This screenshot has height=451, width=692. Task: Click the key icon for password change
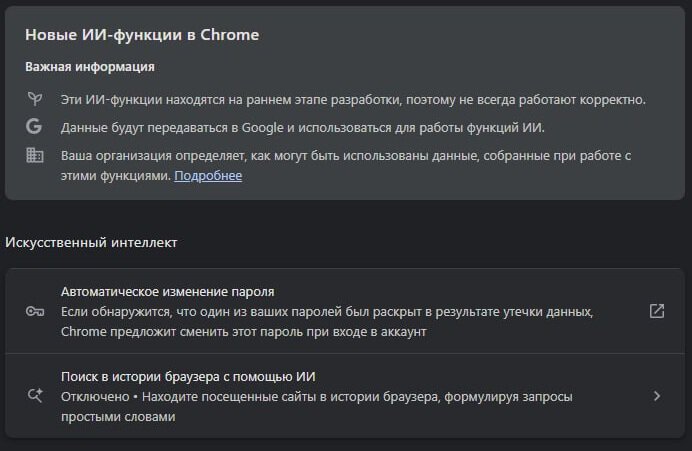(x=35, y=311)
